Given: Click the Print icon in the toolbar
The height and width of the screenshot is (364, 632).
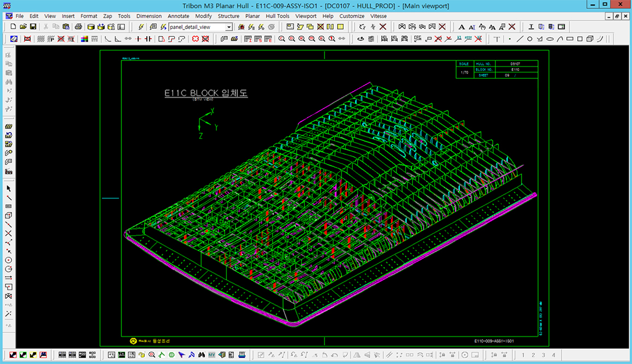Looking at the screenshot, I should point(78,27).
